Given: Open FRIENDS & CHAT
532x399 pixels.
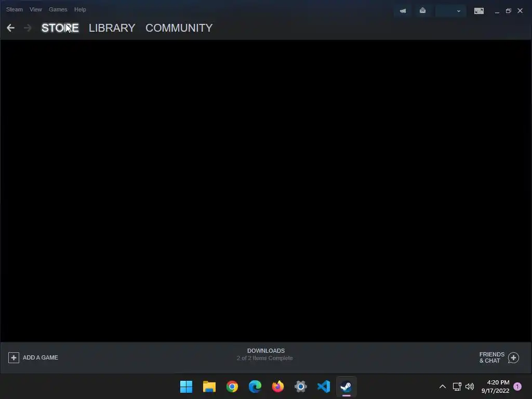Looking at the screenshot, I should [x=491, y=357].
